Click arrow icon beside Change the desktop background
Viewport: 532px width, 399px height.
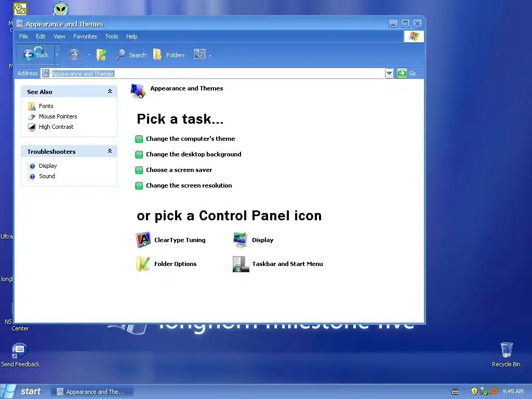(139, 154)
